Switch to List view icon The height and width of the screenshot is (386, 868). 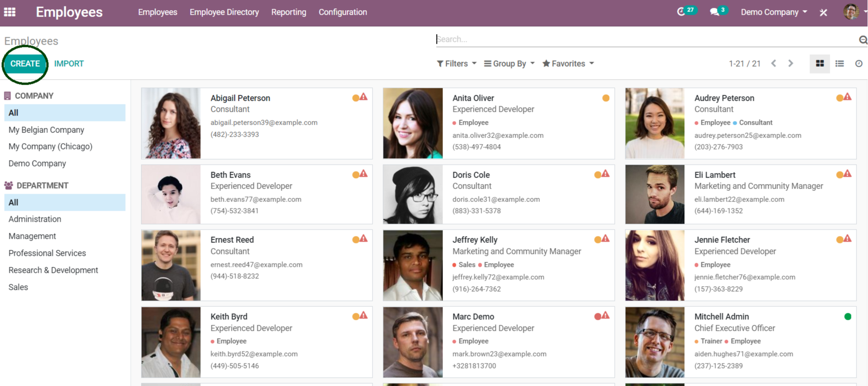[x=839, y=63]
